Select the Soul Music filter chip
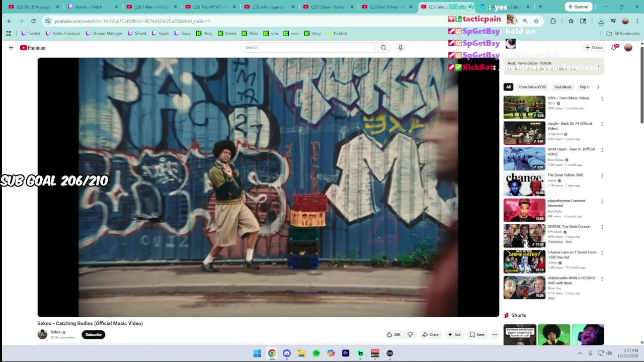This screenshot has width=644, height=362. tap(563, 87)
